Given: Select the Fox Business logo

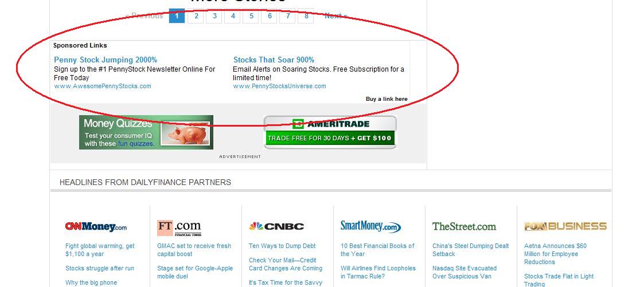Looking at the screenshot, I should (x=565, y=226).
